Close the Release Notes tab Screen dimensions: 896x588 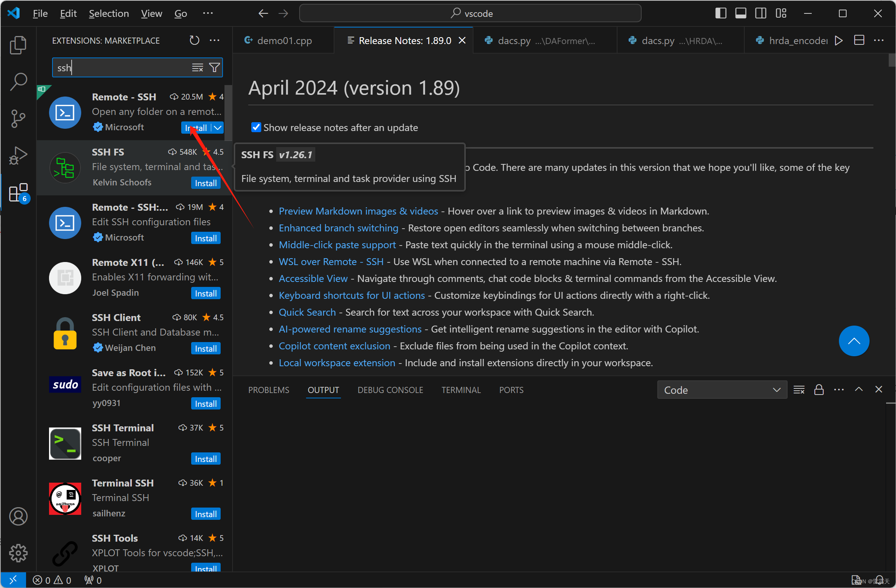tap(462, 40)
